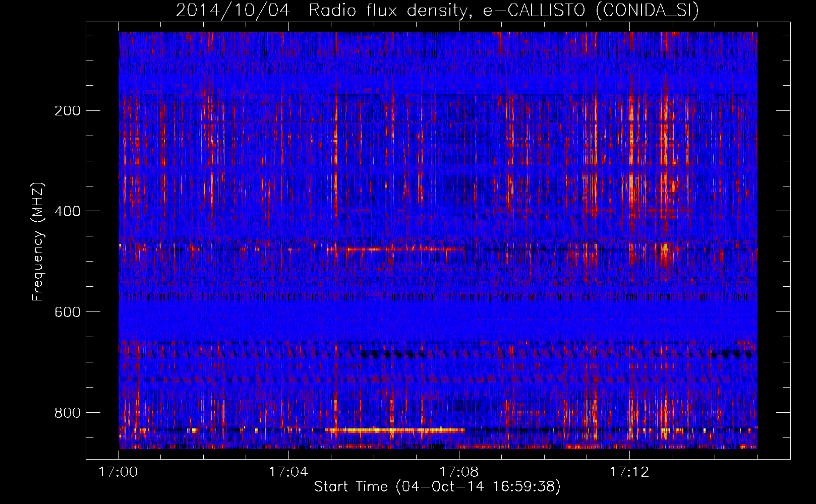The image size is (816, 504).
Task: Click the red horizontal emission band near 480 MHz
Action: tap(395, 249)
